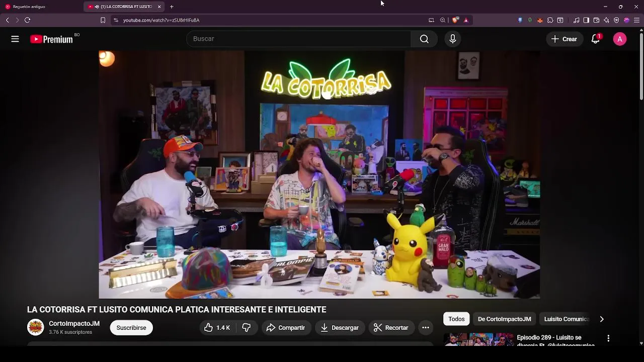Image resolution: width=644 pixels, height=362 pixels.
Task: Click the 3.76 K suscriptores text
Action: pos(70,332)
